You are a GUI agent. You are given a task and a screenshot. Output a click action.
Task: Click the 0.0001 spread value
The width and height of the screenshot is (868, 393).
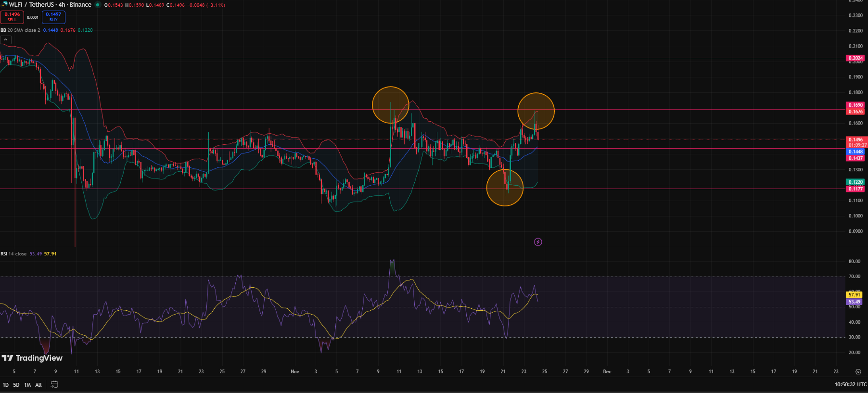coord(33,17)
